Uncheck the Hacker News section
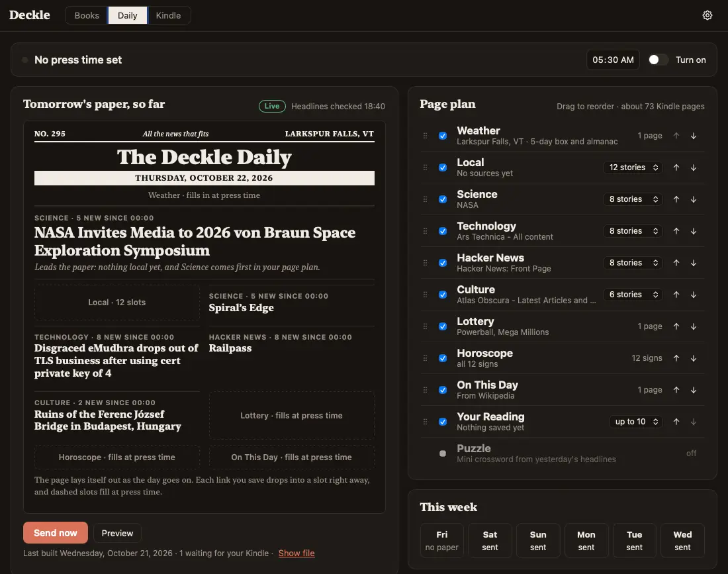The height and width of the screenshot is (574, 728). 443,263
